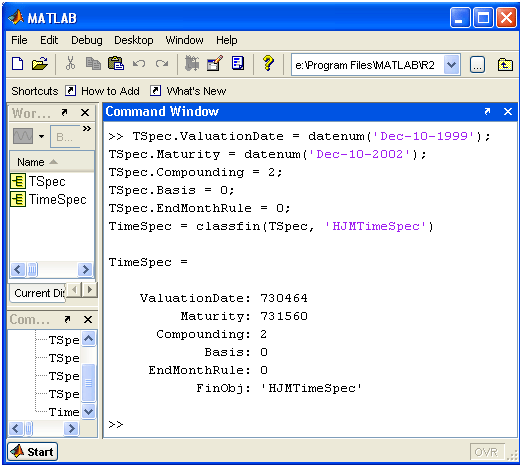522x467 pixels.
Task: Click the How to Add shortcut icon
Action: pos(70,91)
